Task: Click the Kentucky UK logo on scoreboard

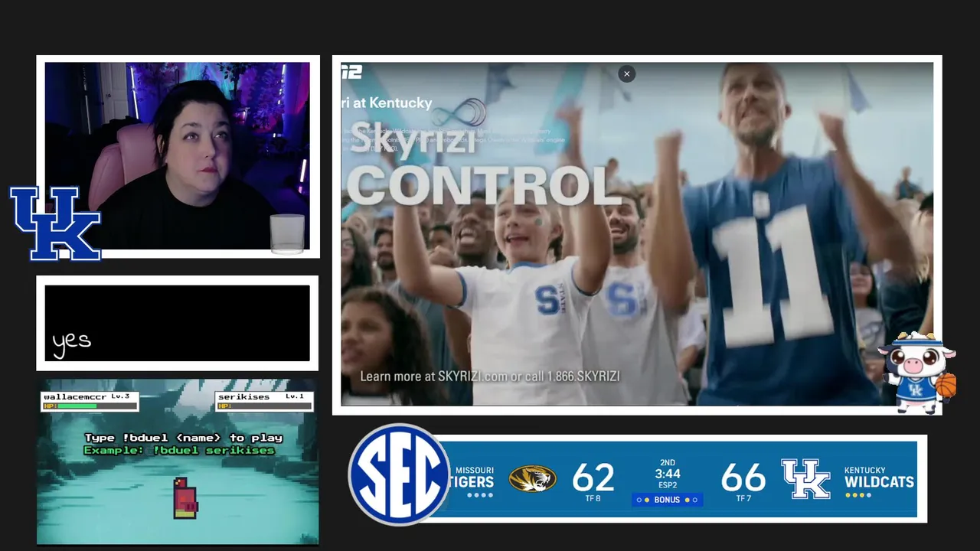Action: 805,479
